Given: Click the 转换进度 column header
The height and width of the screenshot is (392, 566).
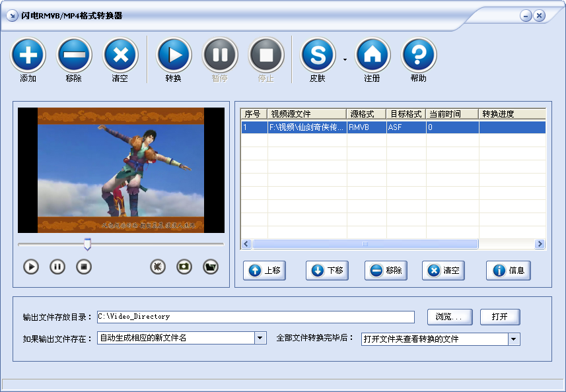Looking at the screenshot, I should 513,114.
